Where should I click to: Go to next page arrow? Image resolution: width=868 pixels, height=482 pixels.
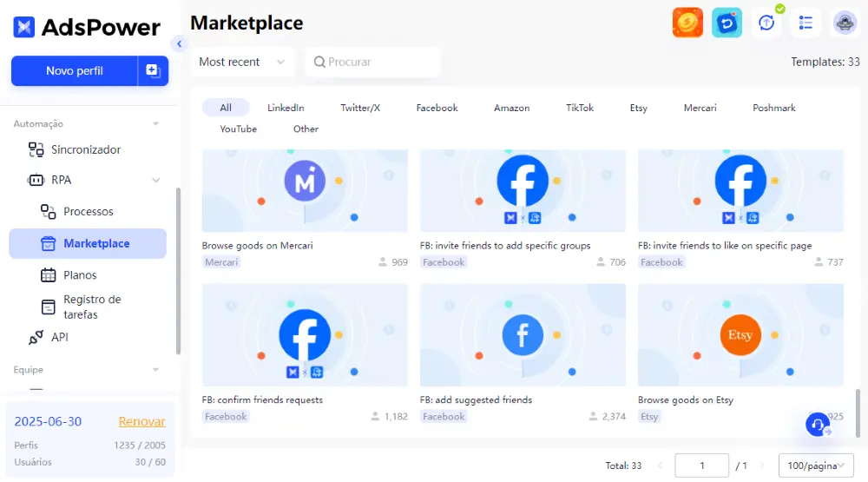coord(762,465)
